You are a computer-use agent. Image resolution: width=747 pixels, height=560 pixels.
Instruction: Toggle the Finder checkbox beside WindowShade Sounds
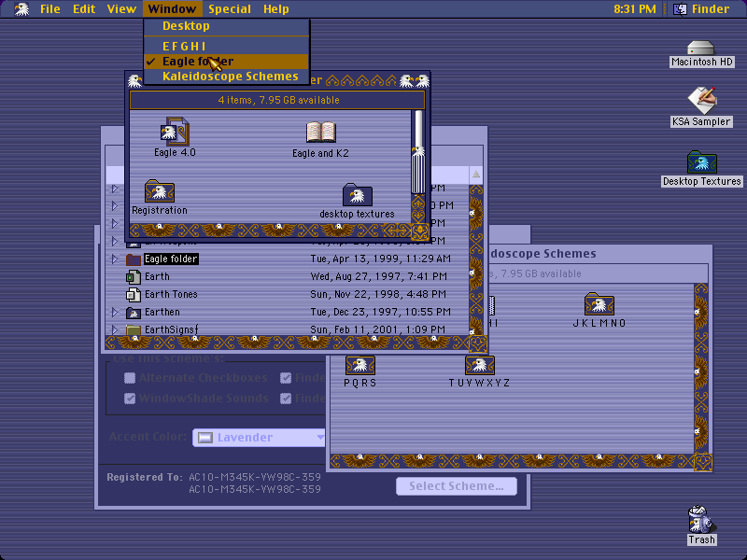pyautogui.click(x=286, y=399)
